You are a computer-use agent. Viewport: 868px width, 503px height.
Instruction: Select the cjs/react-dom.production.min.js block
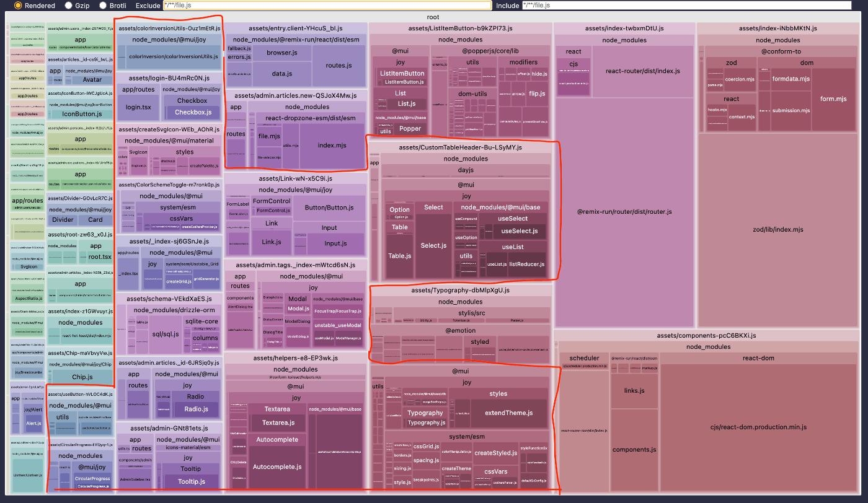click(758, 427)
